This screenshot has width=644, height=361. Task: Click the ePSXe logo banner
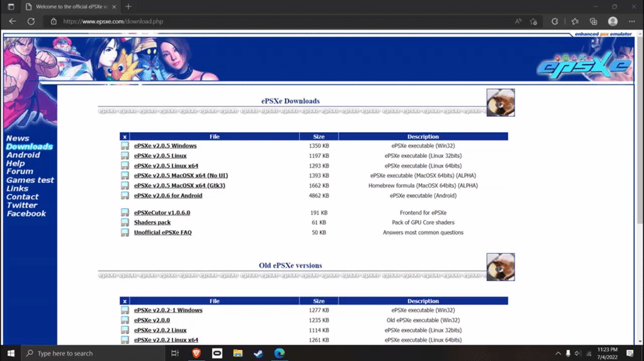[583, 66]
